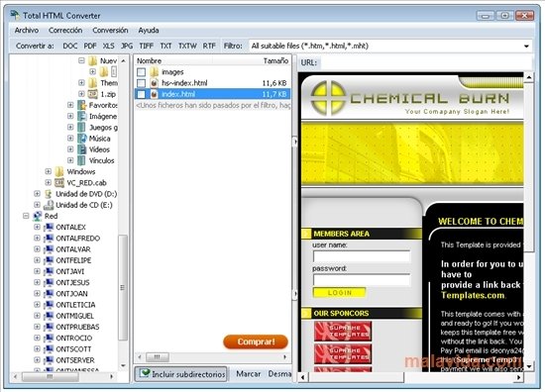
Task: Open the Corrección menu
Action: tap(65, 31)
